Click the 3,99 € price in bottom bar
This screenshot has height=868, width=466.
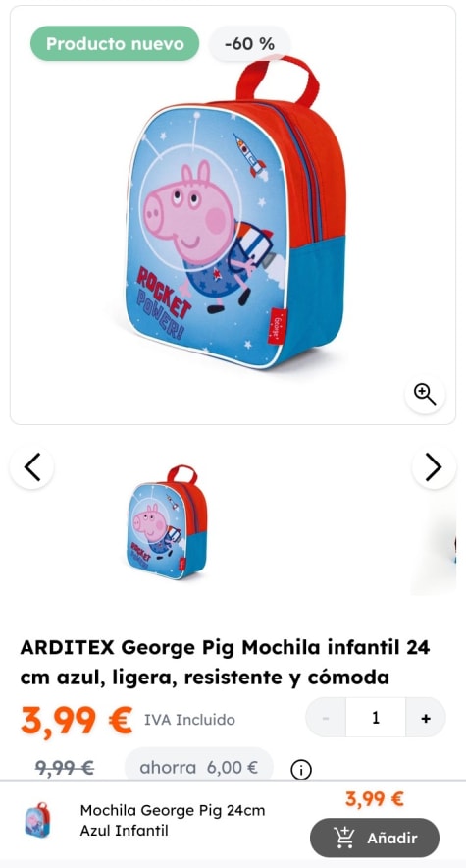(375, 799)
